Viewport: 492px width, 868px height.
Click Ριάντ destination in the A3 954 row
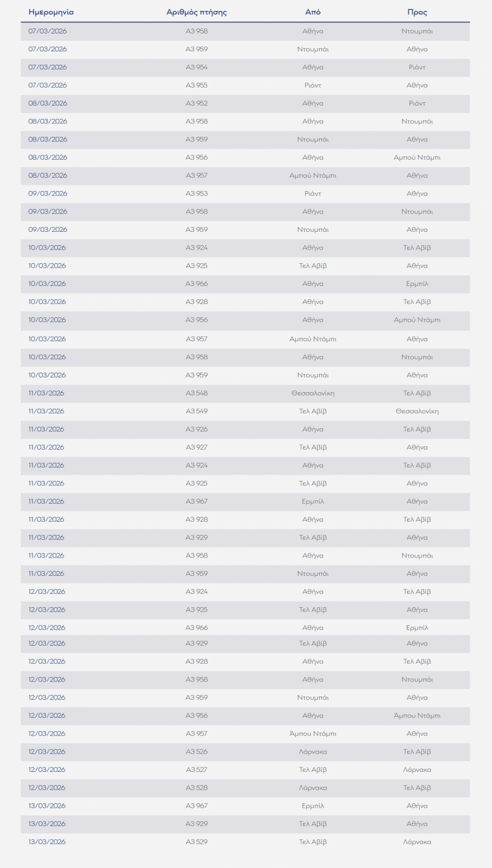tap(417, 68)
